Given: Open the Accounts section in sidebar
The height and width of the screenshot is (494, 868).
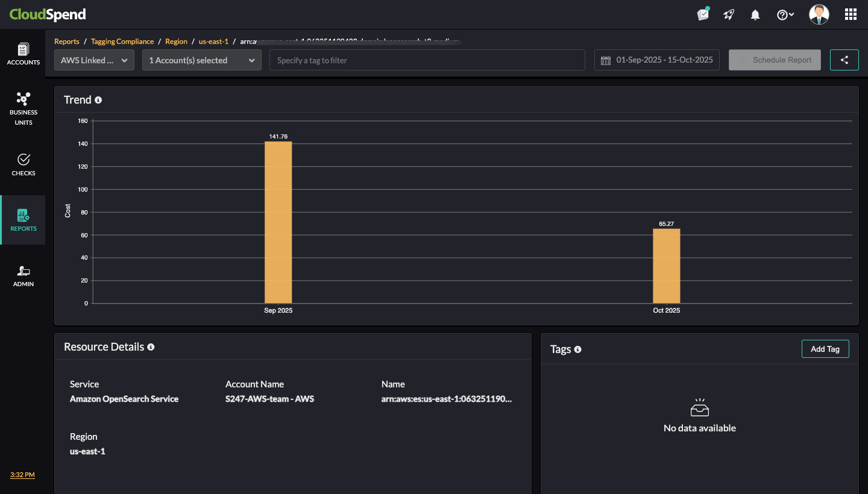Looking at the screenshot, I should 24,54.
